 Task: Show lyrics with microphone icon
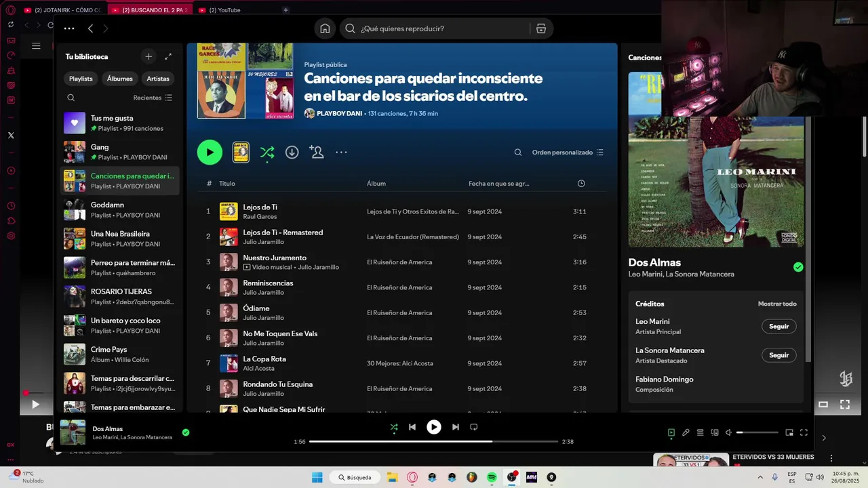(x=686, y=432)
